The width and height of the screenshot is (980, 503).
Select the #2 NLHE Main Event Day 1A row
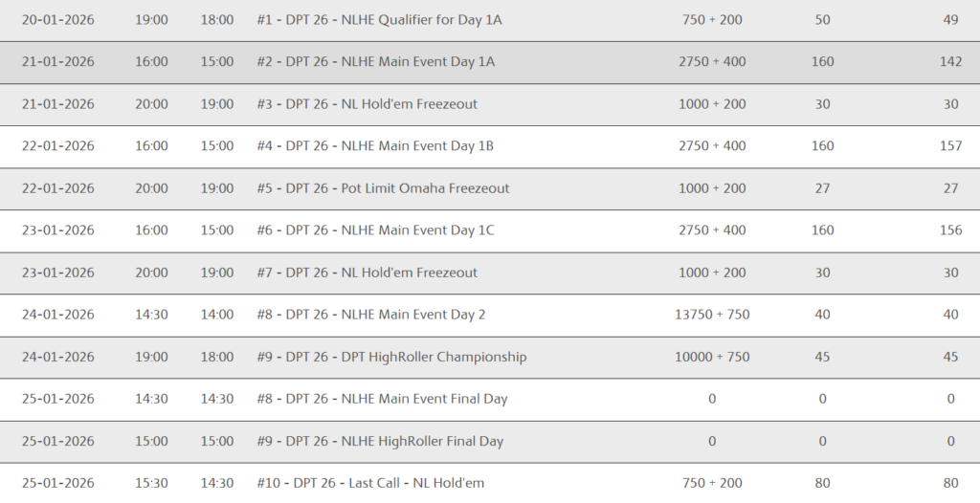376,62
